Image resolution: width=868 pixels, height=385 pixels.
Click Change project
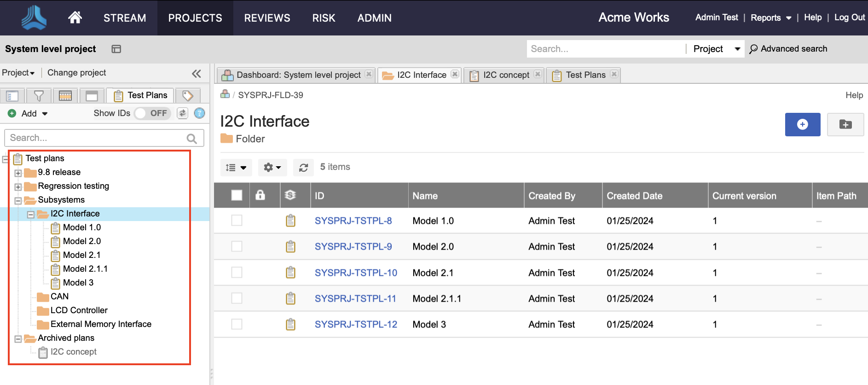(77, 73)
